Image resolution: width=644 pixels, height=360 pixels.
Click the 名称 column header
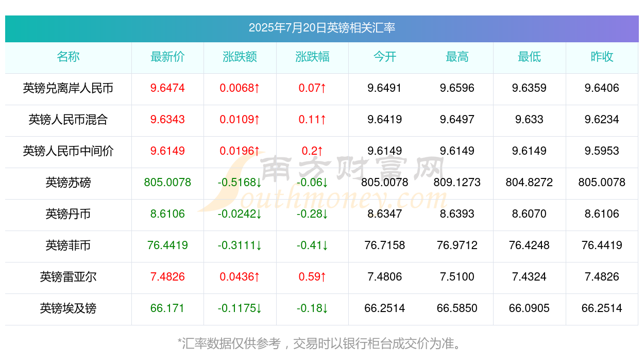coord(68,57)
